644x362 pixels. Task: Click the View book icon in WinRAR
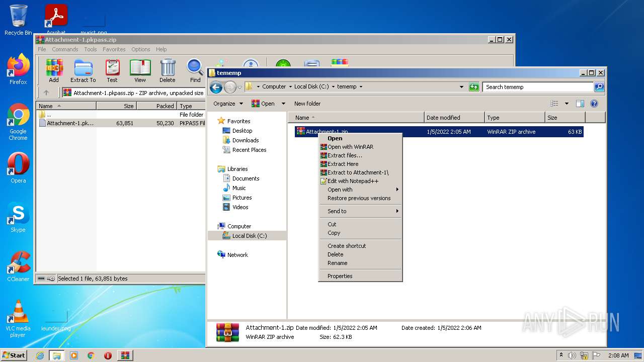coord(140,70)
